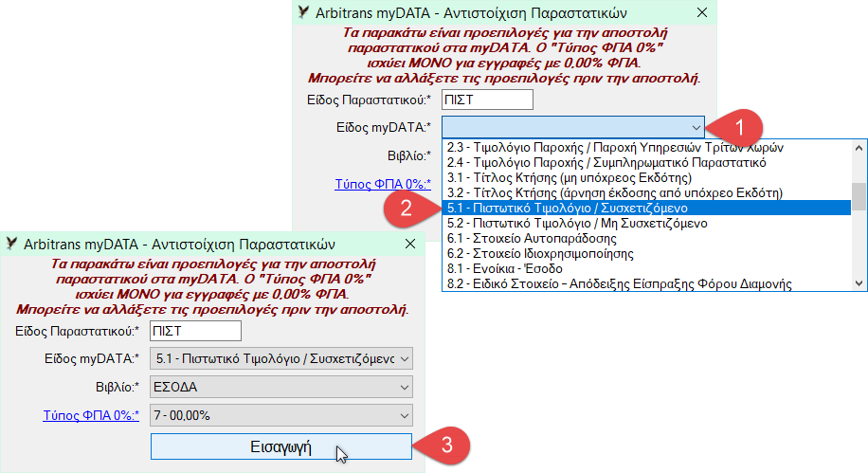Image resolution: width=868 pixels, height=473 pixels.
Task: Close the lower Arbitrans myDATA dialog
Action: [410, 244]
